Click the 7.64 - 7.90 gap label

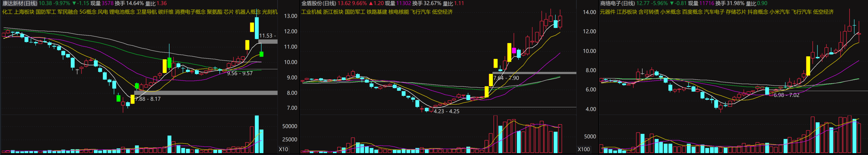point(506,78)
